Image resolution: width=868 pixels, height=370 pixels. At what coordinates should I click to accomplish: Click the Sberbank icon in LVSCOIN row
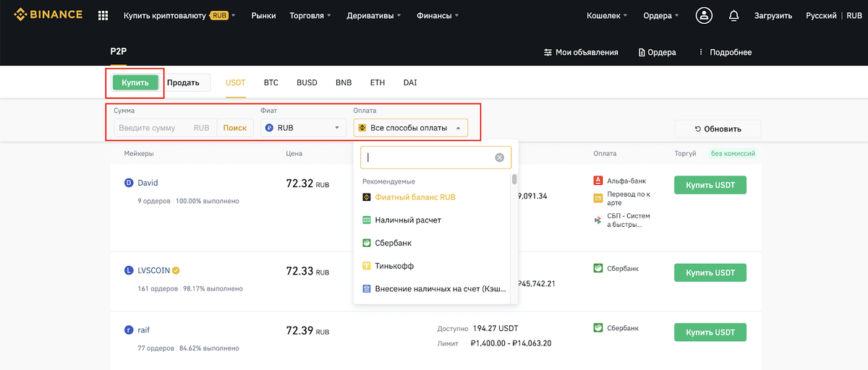point(598,268)
